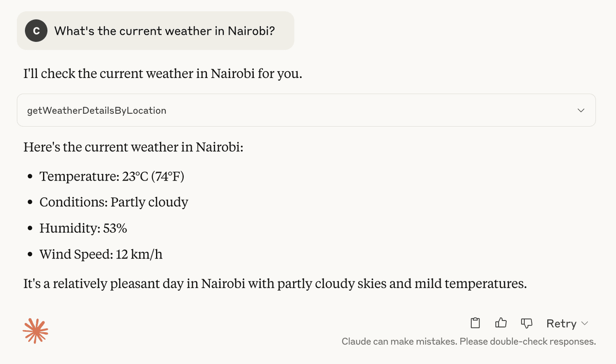Viewport: 616px width, 364px height.
Task: Click 'Here's the current weather in Nairobi:' text
Action: pos(133,148)
